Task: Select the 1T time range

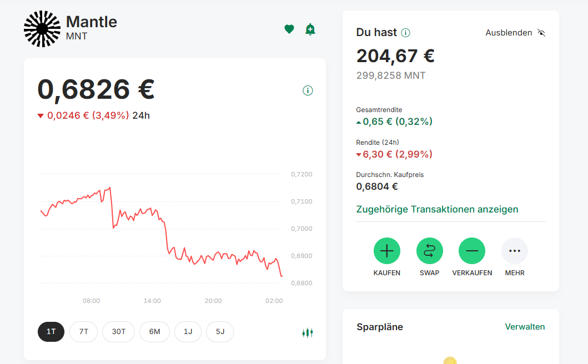Action: [x=51, y=332]
